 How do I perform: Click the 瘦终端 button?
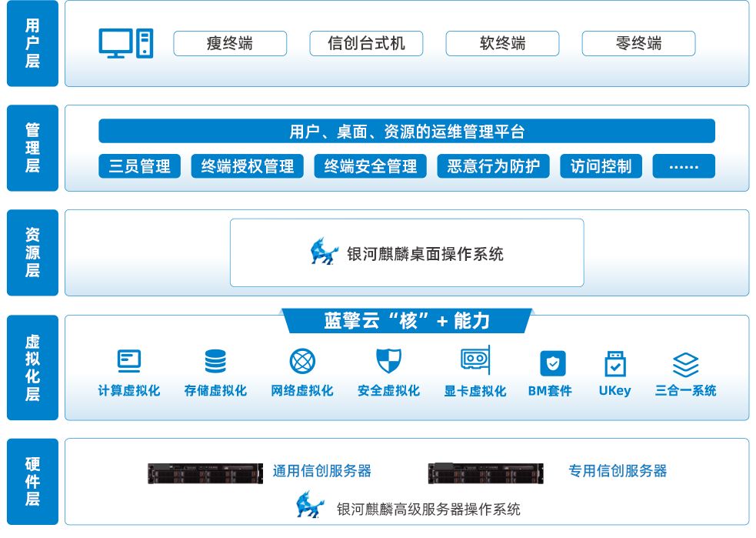230,44
